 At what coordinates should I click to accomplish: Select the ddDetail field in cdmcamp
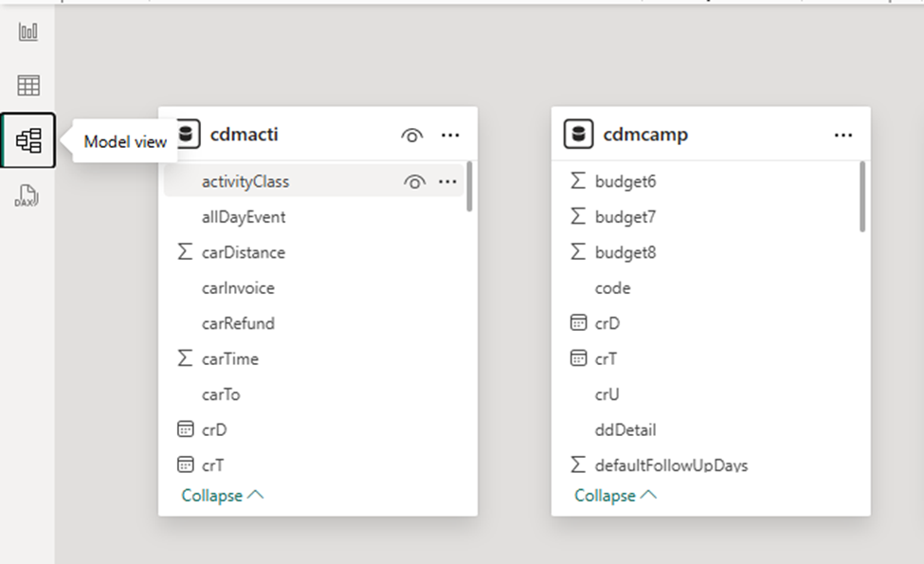point(625,430)
